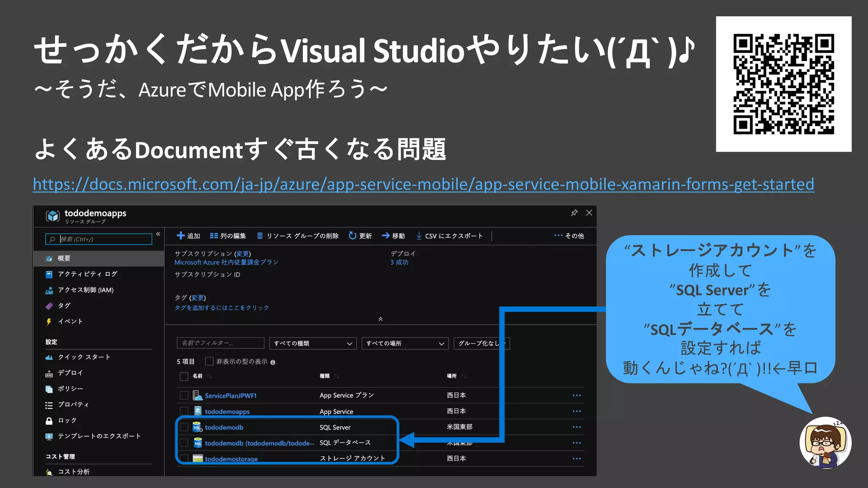The image size is (868, 488).
Task: Click the activity log icon in sidebar
Action: point(49,274)
